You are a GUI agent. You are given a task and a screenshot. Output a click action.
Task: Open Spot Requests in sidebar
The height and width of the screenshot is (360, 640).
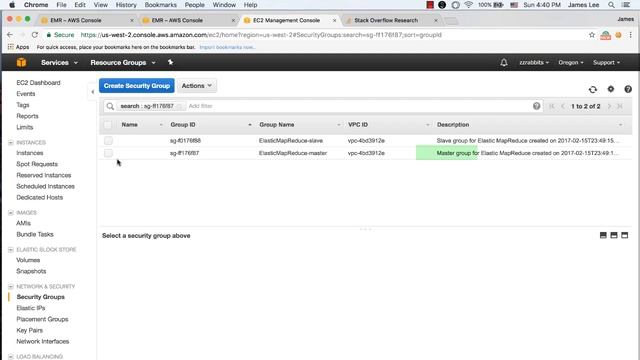(x=37, y=164)
